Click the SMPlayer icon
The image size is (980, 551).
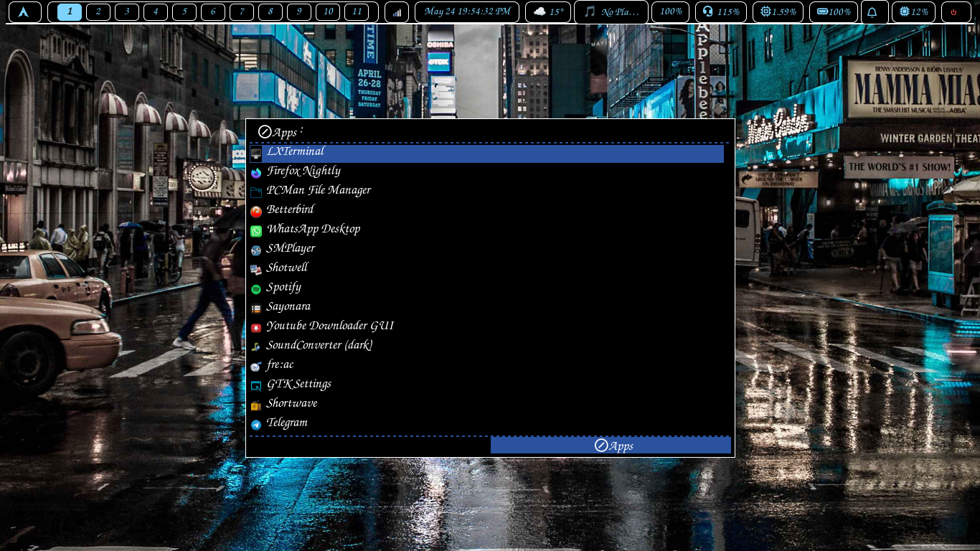click(x=256, y=250)
